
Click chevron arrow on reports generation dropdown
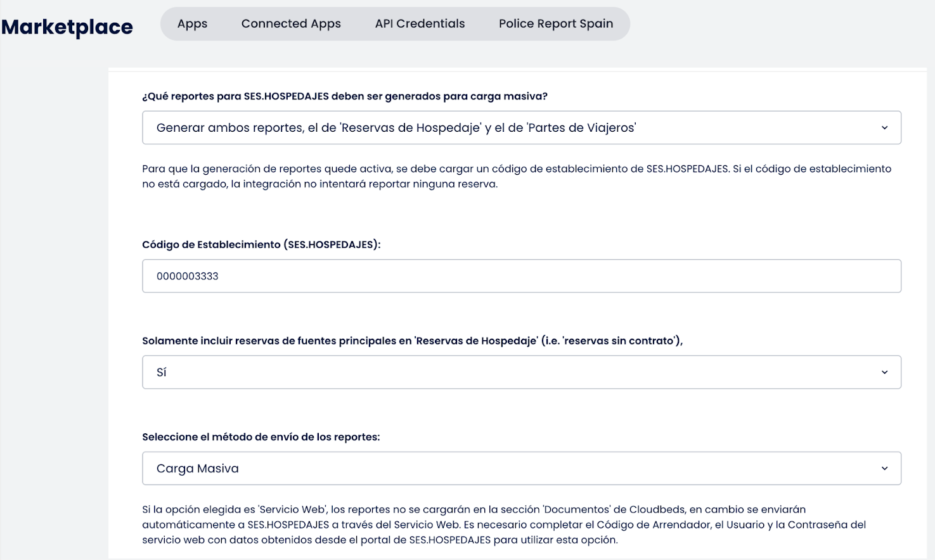884,128
